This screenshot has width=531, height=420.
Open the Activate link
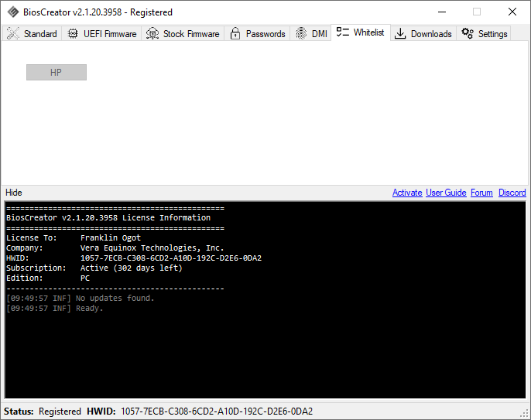pos(407,193)
